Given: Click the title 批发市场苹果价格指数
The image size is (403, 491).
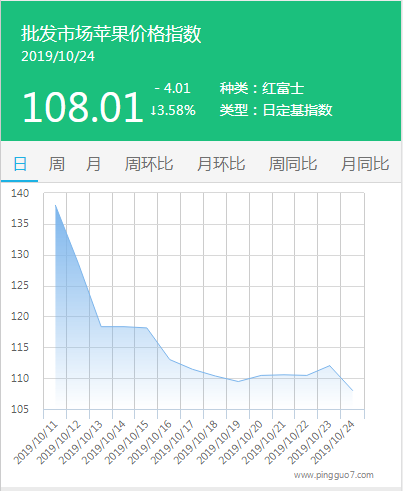Looking at the screenshot, I should (x=111, y=34).
